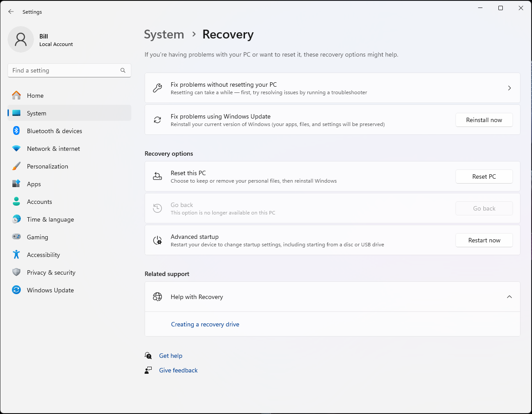This screenshot has height=414, width=532.
Task: Click the Apps label in sidebar
Action: click(34, 184)
